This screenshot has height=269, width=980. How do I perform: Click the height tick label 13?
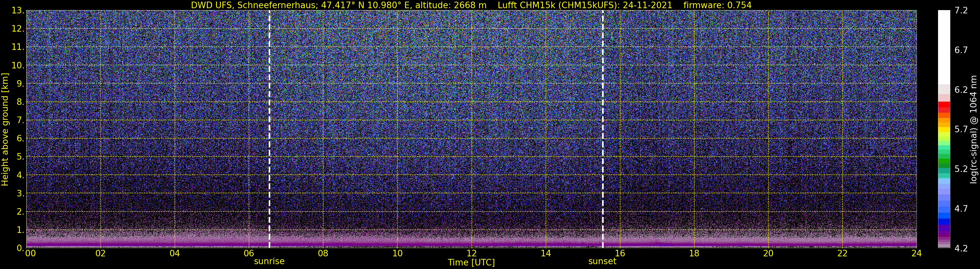click(x=18, y=11)
